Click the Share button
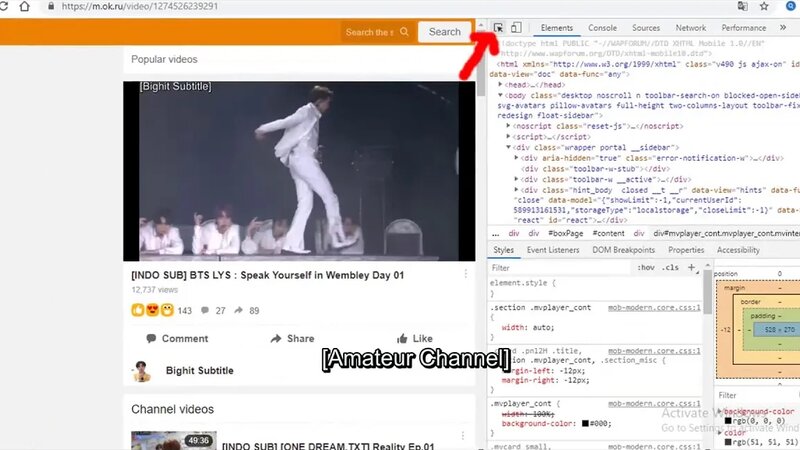Viewport: 800px width, 450px height. (x=292, y=338)
